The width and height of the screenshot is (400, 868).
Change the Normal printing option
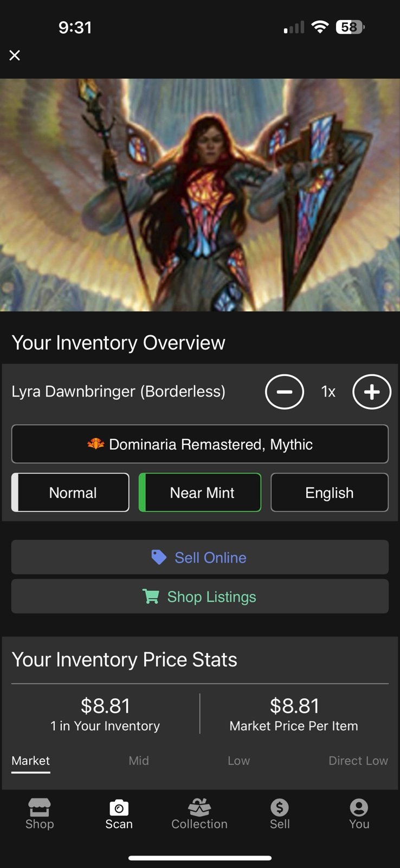click(x=70, y=493)
